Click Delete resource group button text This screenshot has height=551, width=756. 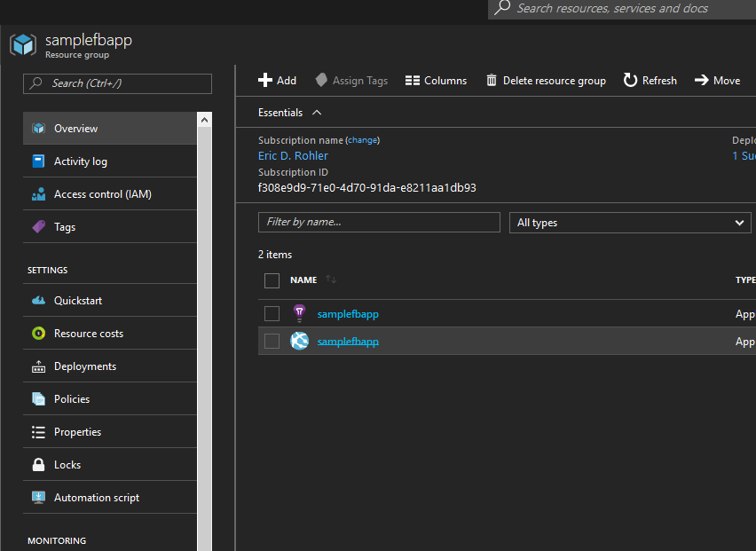pyautogui.click(x=555, y=81)
